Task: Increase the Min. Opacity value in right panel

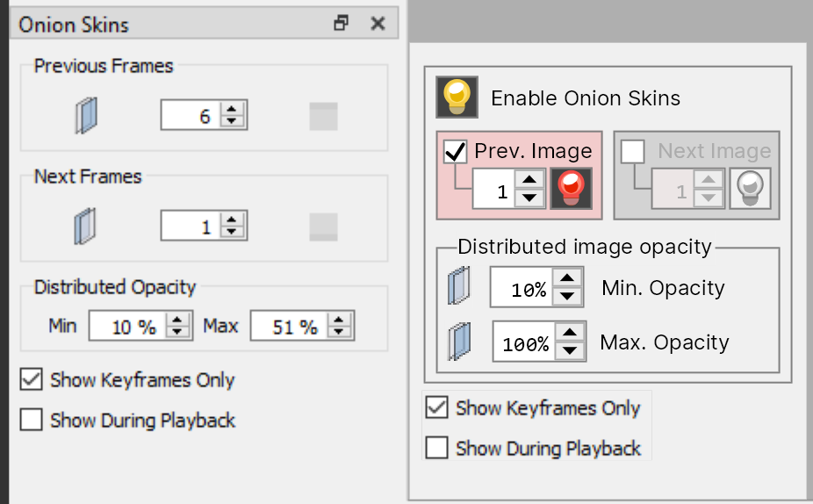Action: pos(567,278)
